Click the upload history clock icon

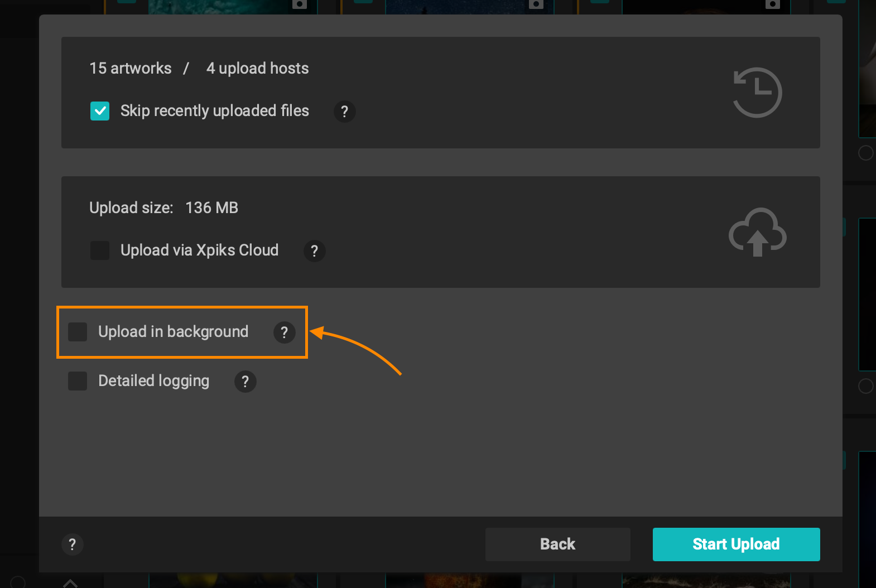coord(757,92)
